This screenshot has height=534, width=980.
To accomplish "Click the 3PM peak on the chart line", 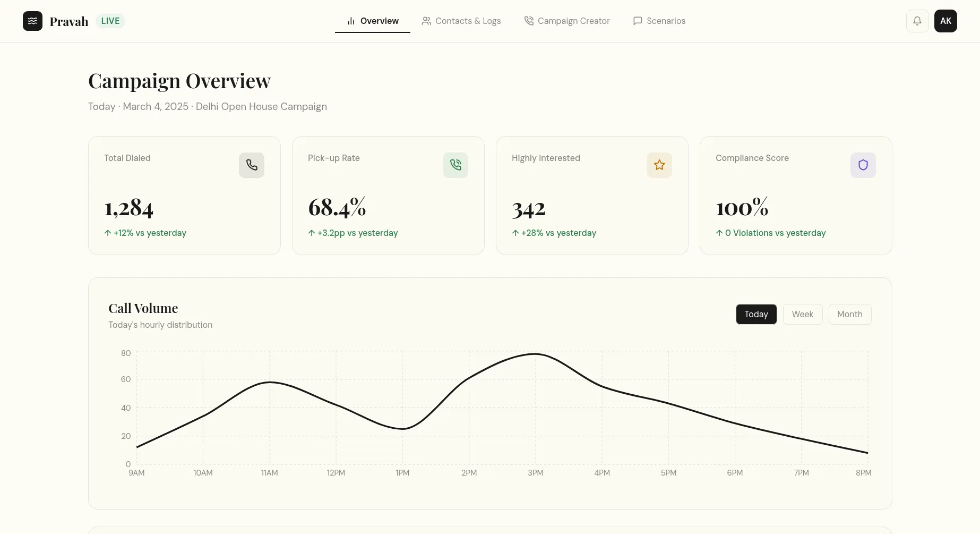I will click(535, 354).
